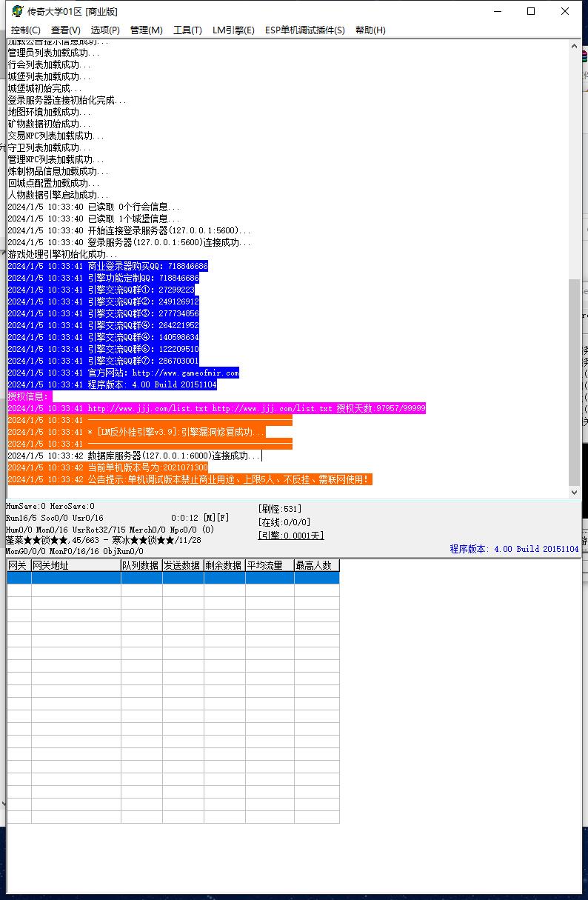Click the 矿物数据初始成功 log line
Viewport: 588px width, 900px height.
49,124
